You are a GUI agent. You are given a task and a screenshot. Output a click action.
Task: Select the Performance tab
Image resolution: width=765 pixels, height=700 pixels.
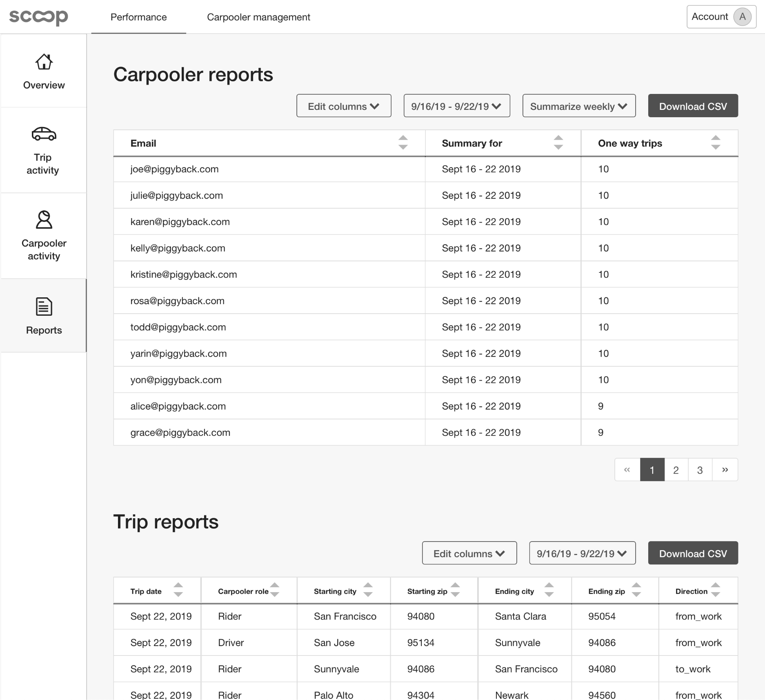coord(138,17)
